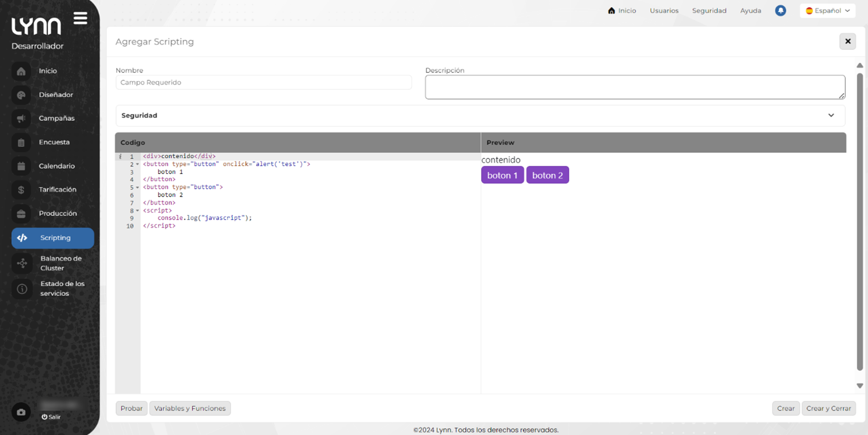The width and height of the screenshot is (868, 435).
Task: Open Usuarios in top navigation
Action: (664, 11)
